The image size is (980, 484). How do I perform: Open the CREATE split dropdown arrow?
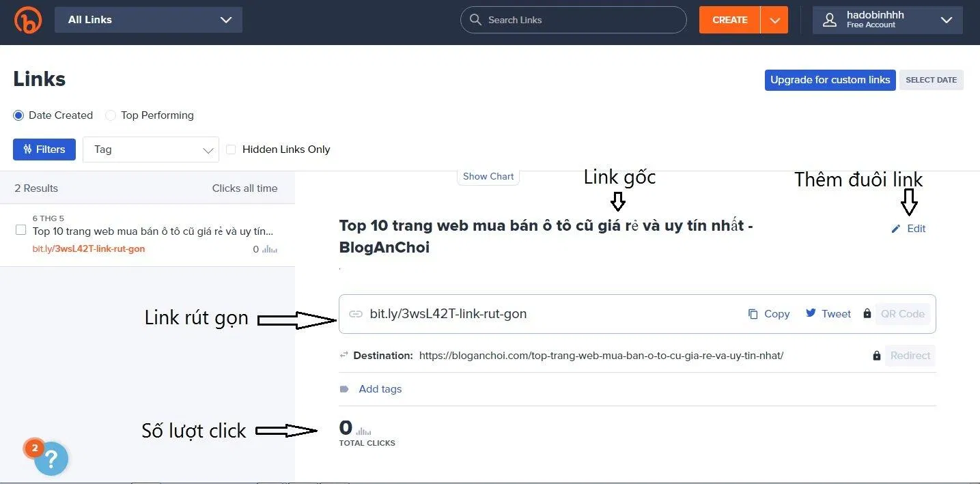(775, 20)
